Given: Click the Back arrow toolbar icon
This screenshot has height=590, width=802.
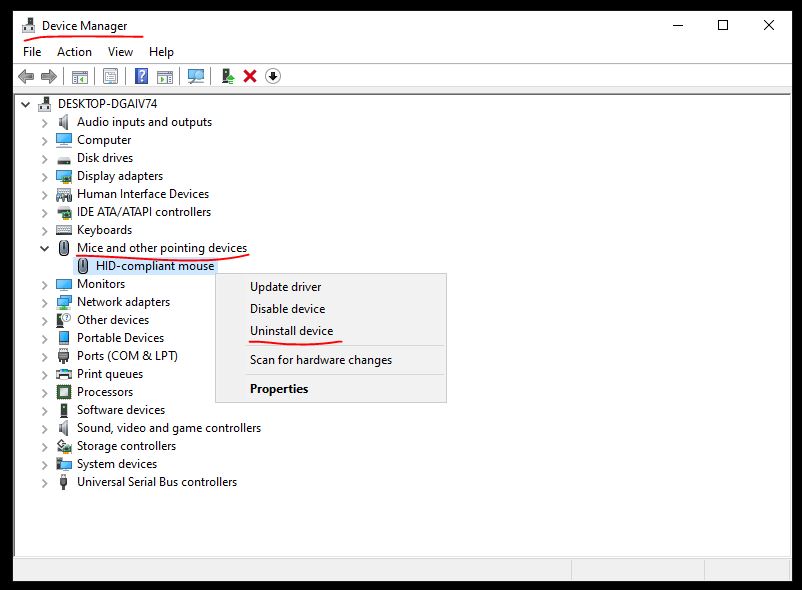Looking at the screenshot, I should click(26, 77).
